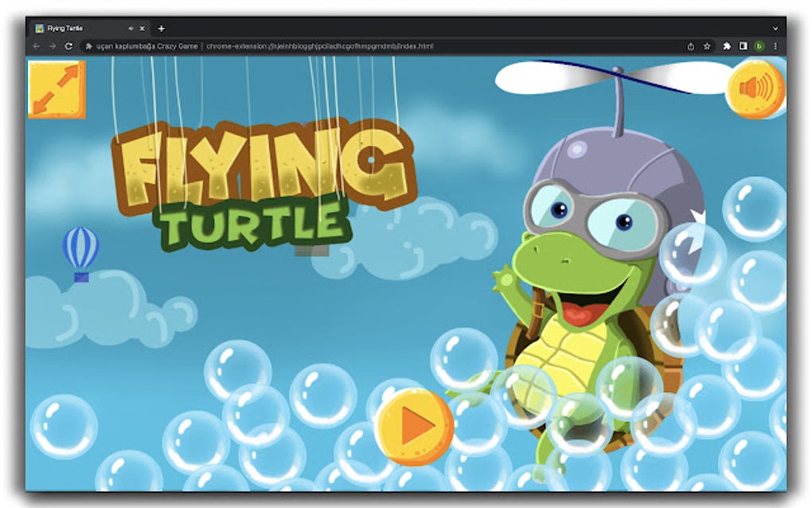Click the share/export icon in the toolbar
The height and width of the screenshot is (508, 812).
click(691, 46)
